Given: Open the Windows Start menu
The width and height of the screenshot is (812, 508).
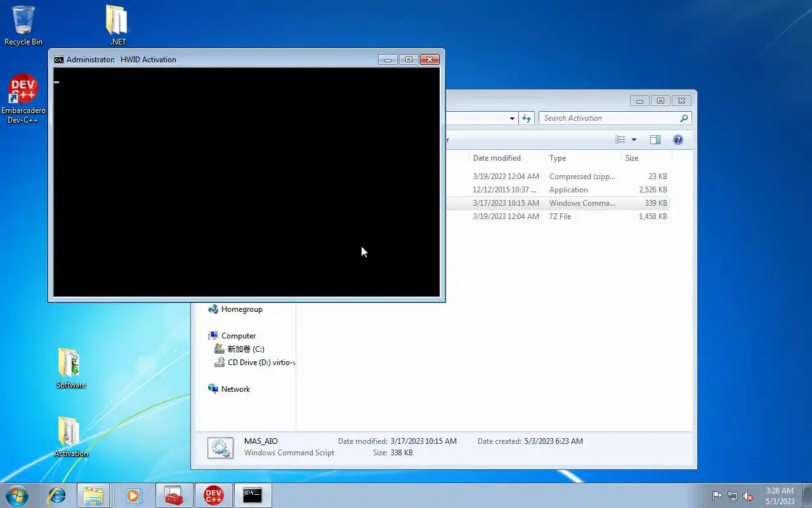Looking at the screenshot, I should 16,495.
